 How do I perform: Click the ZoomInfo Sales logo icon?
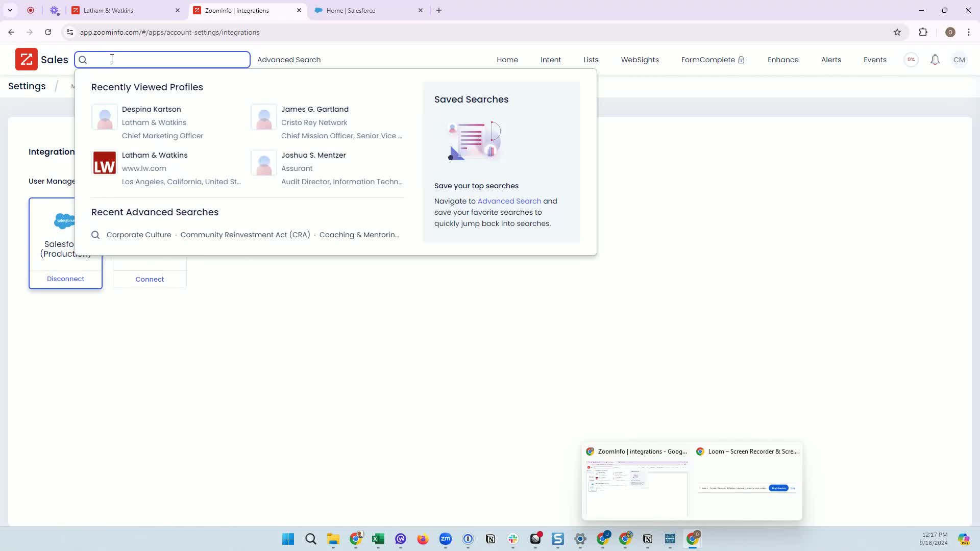pos(27,60)
